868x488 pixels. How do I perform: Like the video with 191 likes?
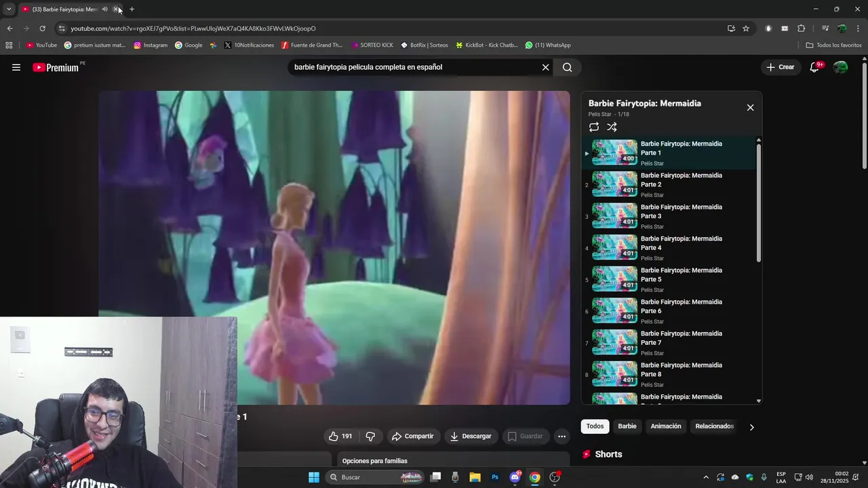point(340,436)
